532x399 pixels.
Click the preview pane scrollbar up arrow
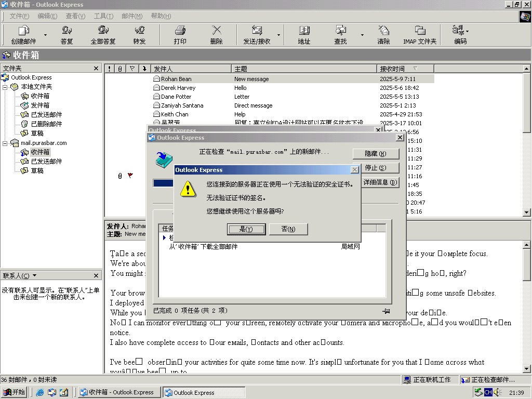tap(527, 244)
